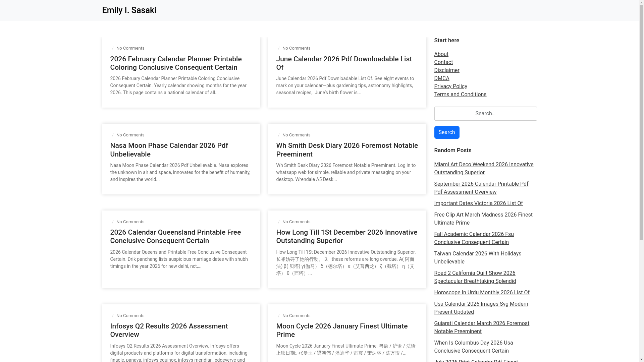
Task: Open Terms and Conditions page
Action: (x=460, y=94)
